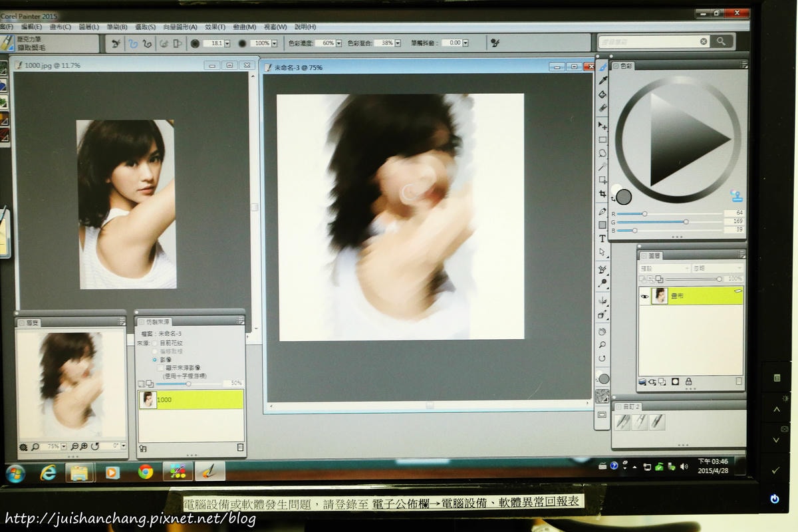798x532 pixels.
Task: Open the brush size dropdown
Action: coord(227,43)
